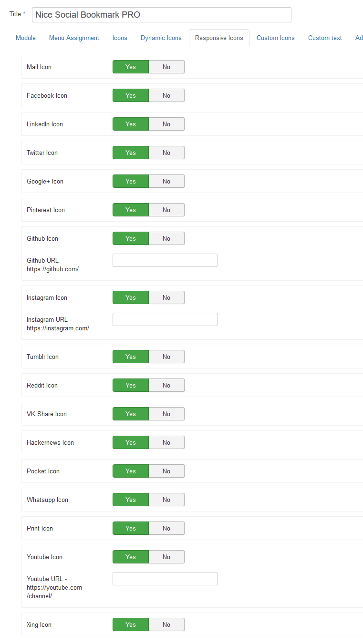This screenshot has width=363, height=644.
Task: Switch to the Module tab
Action: tap(25, 38)
